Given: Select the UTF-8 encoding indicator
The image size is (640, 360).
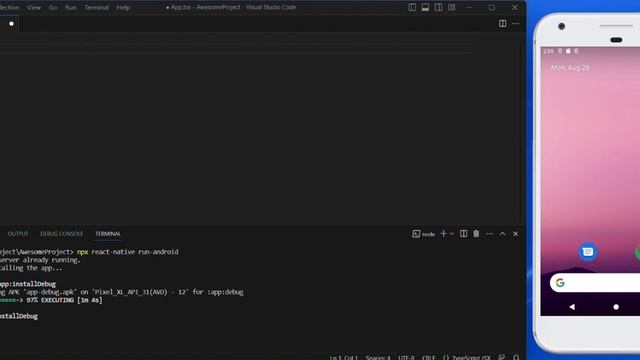Looking at the screenshot, I should coord(406,358).
